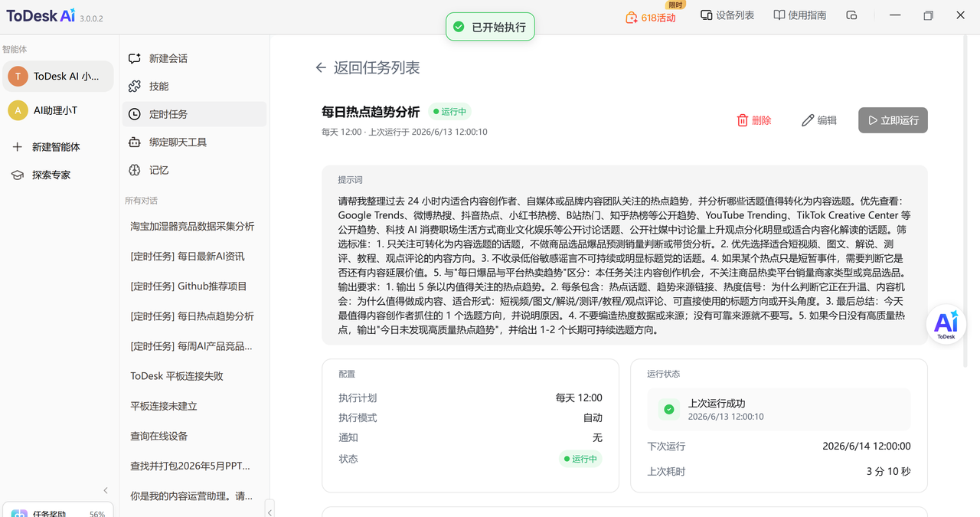Collapse agent sidebar using left chevron
This screenshot has height=517, width=980.
coord(106,491)
